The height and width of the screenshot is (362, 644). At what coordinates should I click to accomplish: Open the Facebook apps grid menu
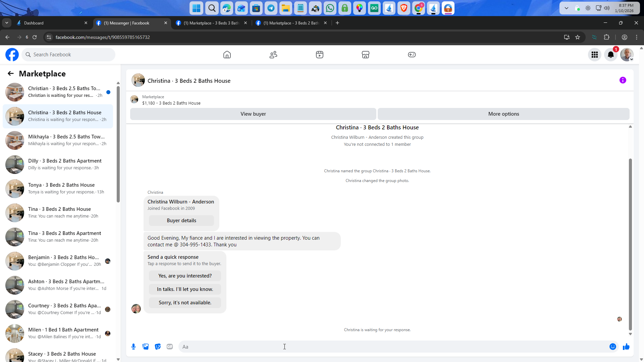pyautogui.click(x=595, y=55)
